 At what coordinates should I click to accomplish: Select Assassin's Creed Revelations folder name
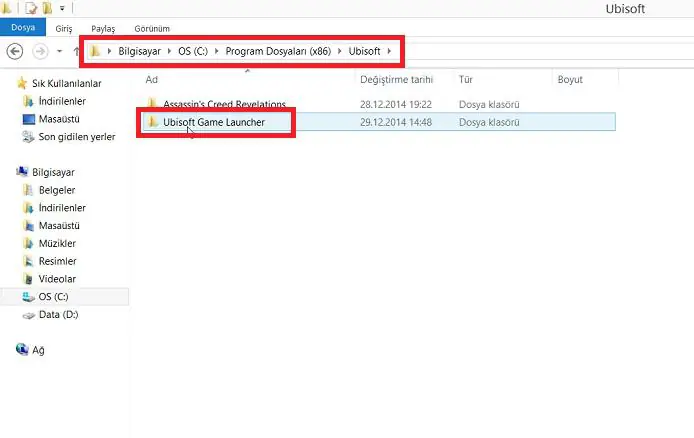(224, 104)
